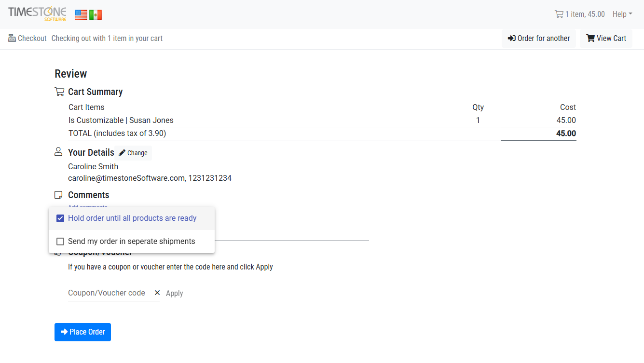644x363 pixels.
Task: Click the shopping cart icon in the header
Action: [x=559, y=14]
